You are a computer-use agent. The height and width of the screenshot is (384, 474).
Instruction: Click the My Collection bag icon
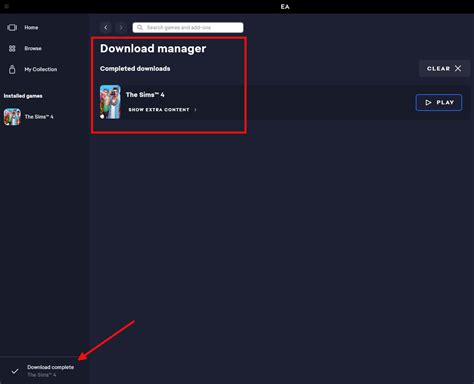[x=12, y=69]
